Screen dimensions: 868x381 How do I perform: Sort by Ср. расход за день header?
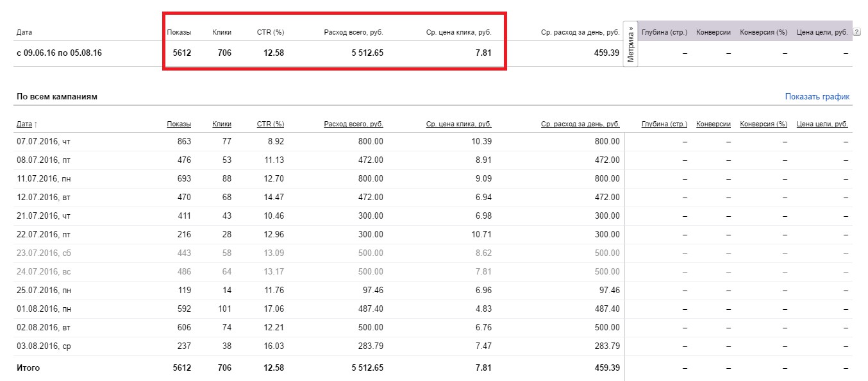tap(580, 124)
